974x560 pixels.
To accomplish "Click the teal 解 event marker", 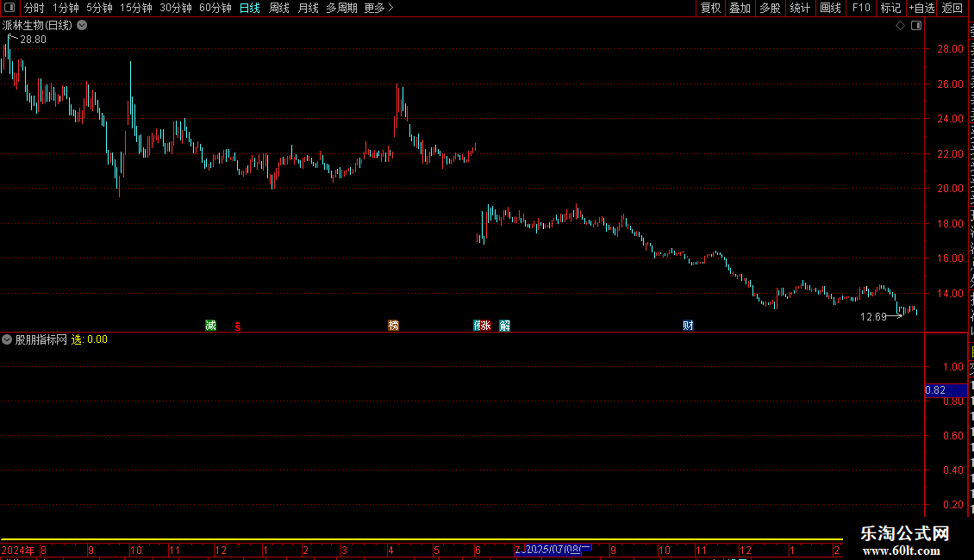I will point(504,326).
